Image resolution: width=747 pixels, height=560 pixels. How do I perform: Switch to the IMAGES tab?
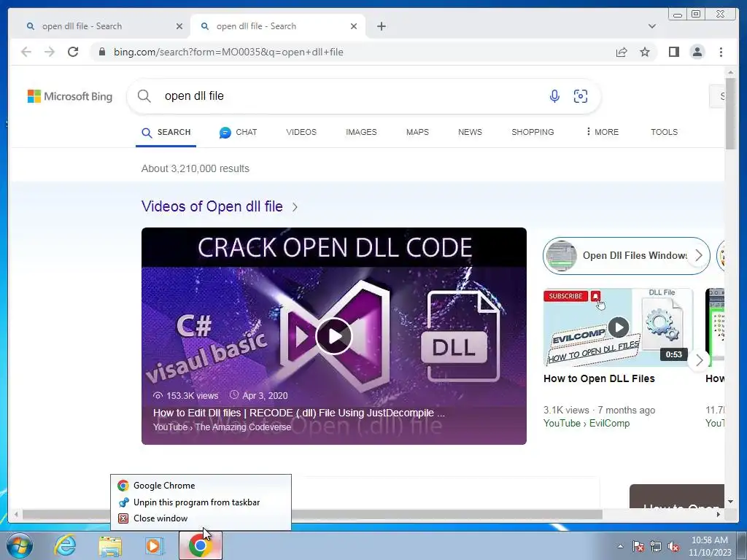coord(361,133)
